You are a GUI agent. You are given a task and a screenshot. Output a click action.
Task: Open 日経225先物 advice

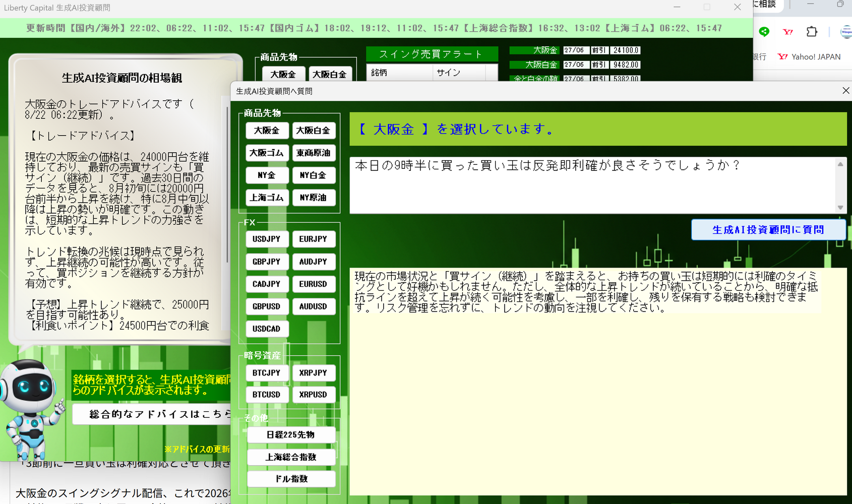point(291,434)
